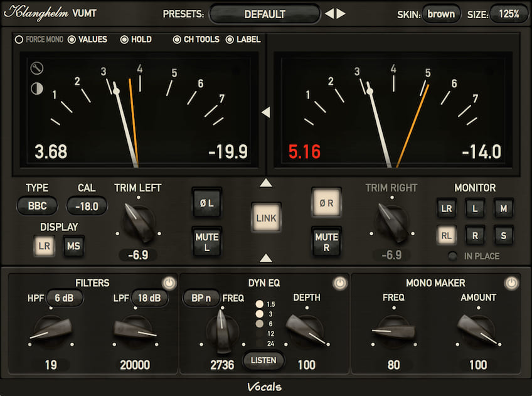532x396 pixels.
Task: Open the TYPE BBC meter selector
Action: (x=37, y=206)
